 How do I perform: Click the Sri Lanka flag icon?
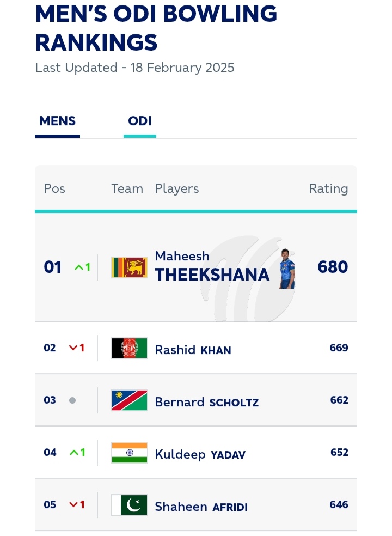(130, 267)
